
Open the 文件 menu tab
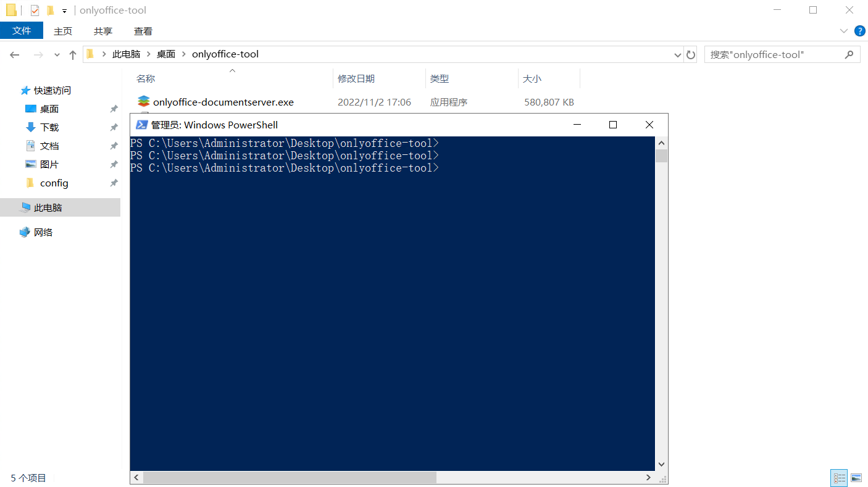click(22, 30)
